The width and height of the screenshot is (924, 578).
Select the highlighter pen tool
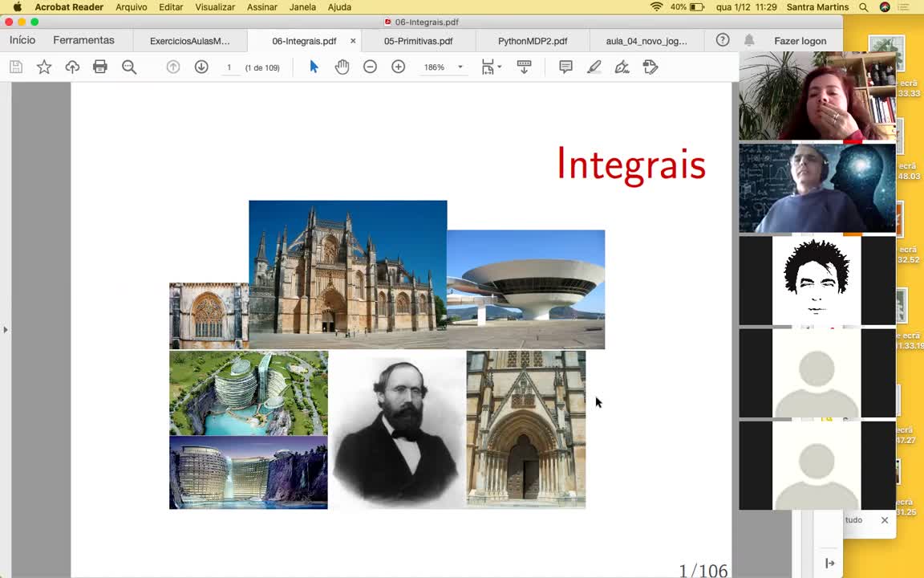click(594, 67)
